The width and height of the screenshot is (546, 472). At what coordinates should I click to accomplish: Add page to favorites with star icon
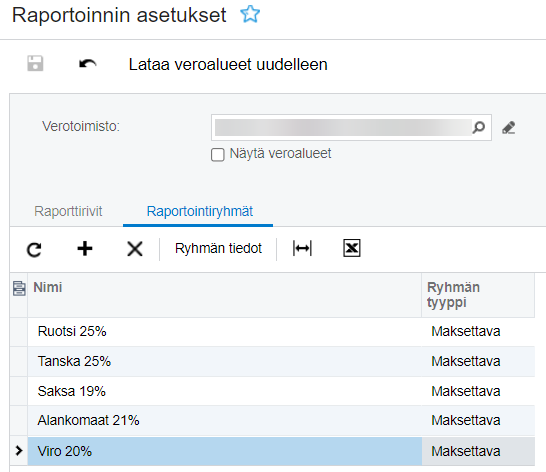coord(250,15)
